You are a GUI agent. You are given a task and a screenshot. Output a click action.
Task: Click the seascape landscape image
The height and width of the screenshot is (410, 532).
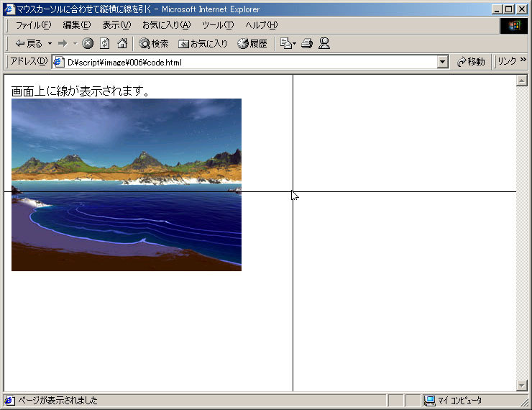click(127, 185)
